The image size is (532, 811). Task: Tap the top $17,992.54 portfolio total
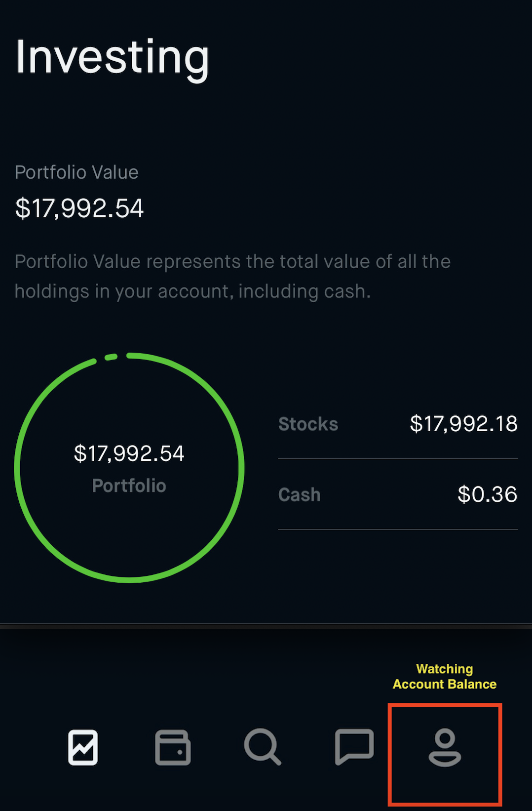point(79,208)
